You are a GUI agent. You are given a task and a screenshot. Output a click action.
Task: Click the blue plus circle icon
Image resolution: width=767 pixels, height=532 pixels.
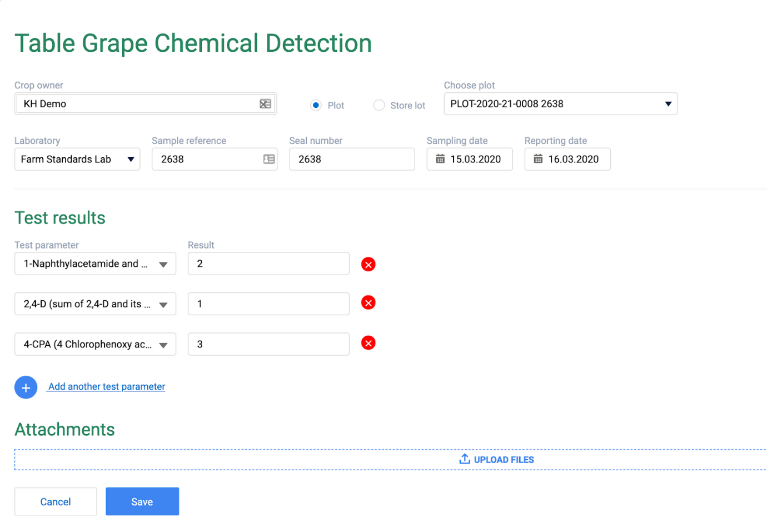tap(26, 387)
